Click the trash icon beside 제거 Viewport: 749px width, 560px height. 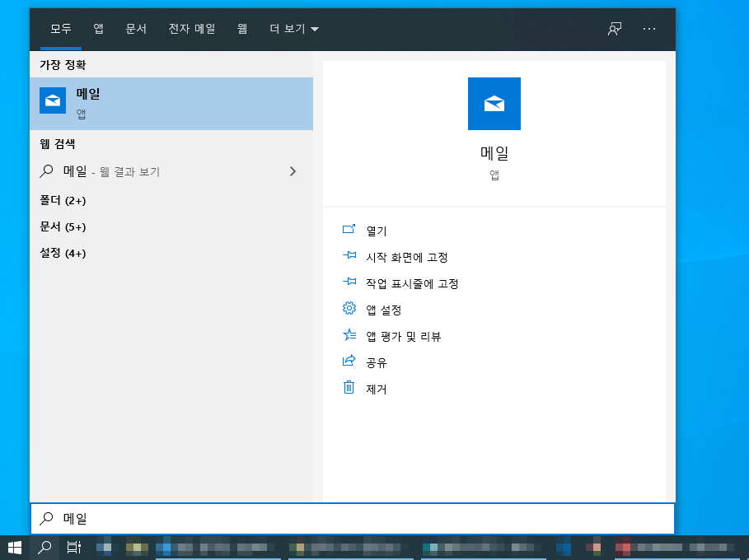(x=349, y=387)
